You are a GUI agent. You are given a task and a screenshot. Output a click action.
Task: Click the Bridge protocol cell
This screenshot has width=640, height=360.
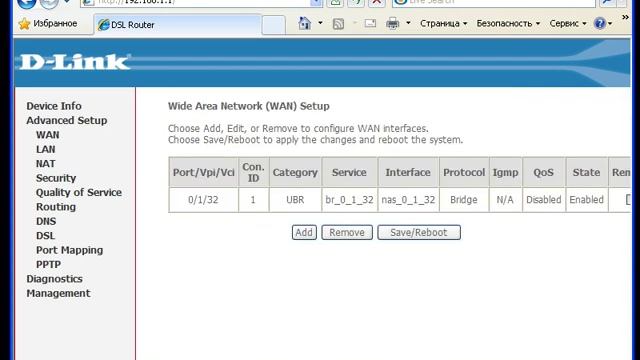464,200
